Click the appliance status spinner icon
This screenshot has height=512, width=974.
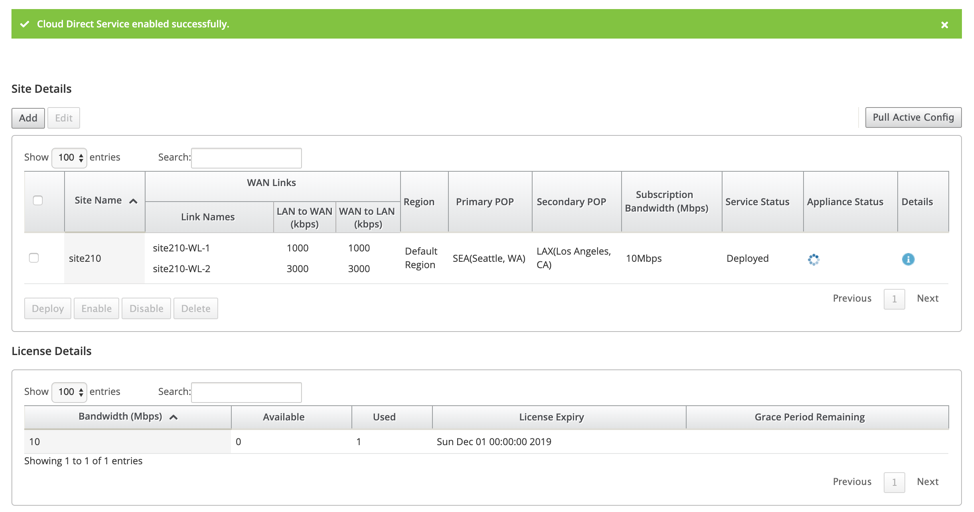point(813,259)
